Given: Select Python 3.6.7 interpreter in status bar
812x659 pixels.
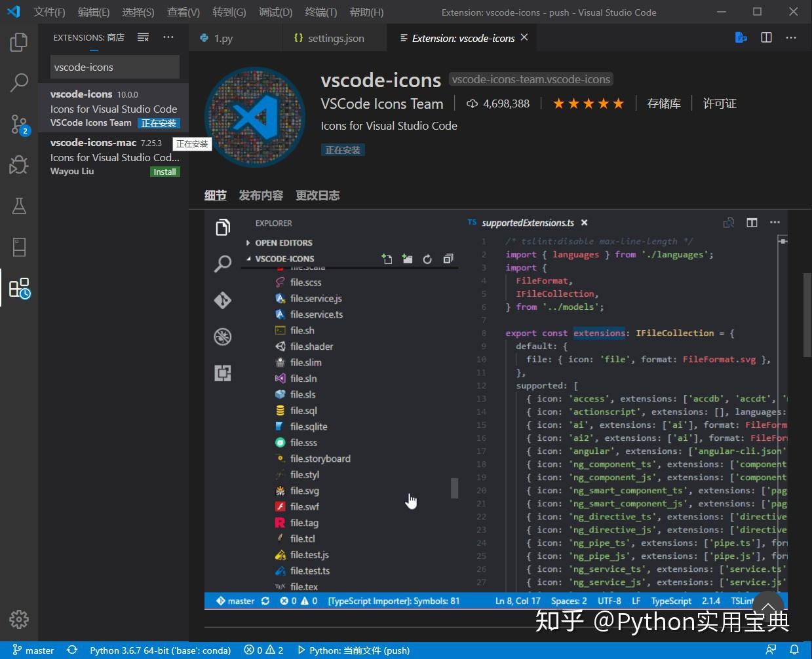Looking at the screenshot, I should [160, 650].
